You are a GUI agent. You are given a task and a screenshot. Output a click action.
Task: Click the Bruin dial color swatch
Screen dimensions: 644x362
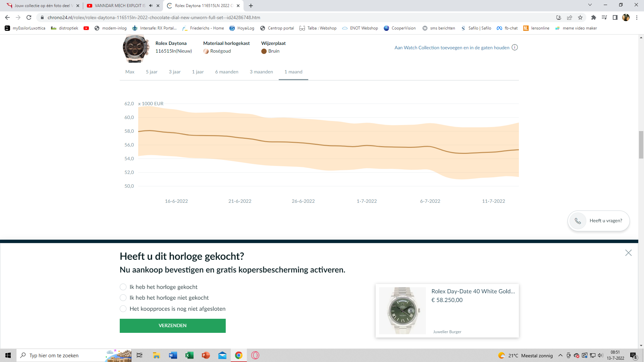click(x=264, y=51)
